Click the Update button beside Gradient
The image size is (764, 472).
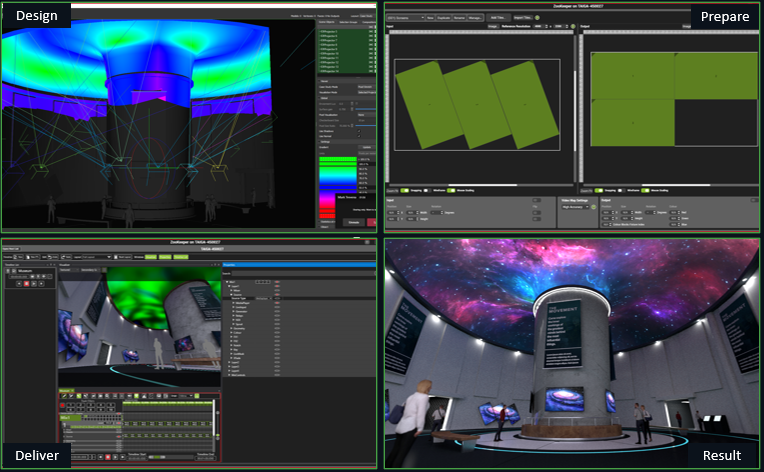pyautogui.click(x=367, y=147)
